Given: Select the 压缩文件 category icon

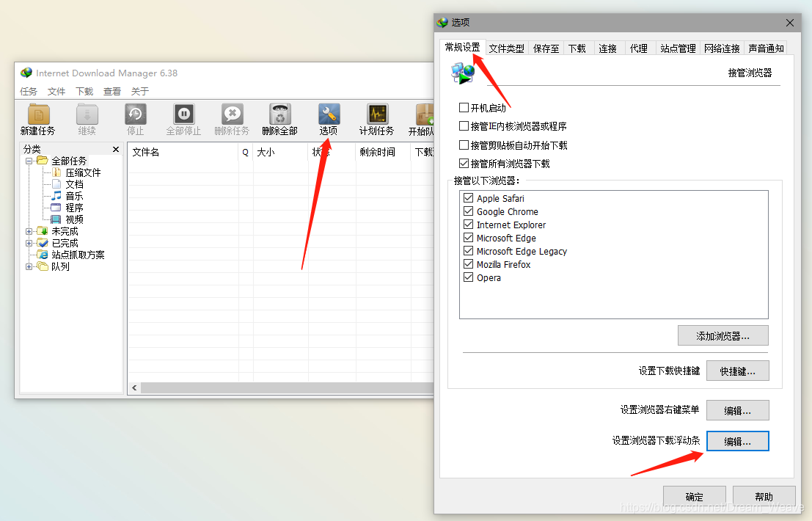Looking at the screenshot, I should tap(56, 172).
